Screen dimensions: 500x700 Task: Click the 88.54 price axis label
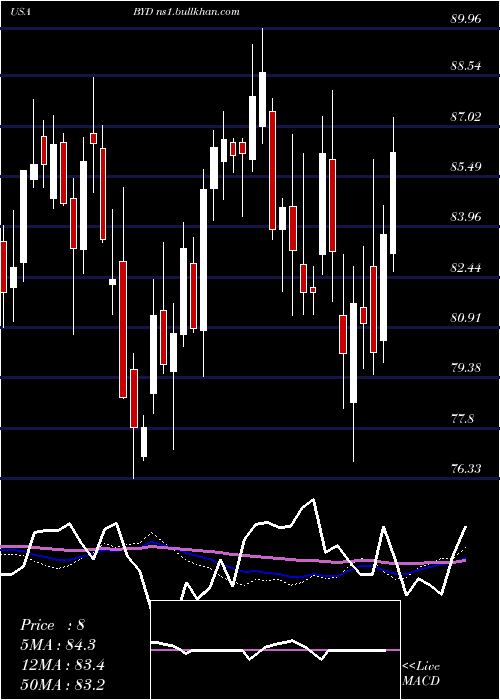pyautogui.click(x=467, y=66)
